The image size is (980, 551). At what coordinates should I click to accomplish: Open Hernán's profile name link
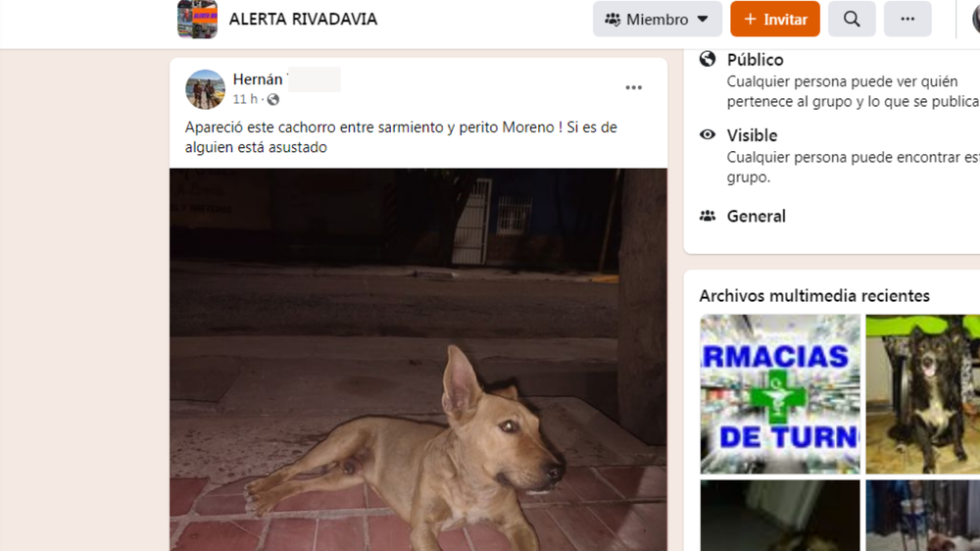tap(258, 79)
